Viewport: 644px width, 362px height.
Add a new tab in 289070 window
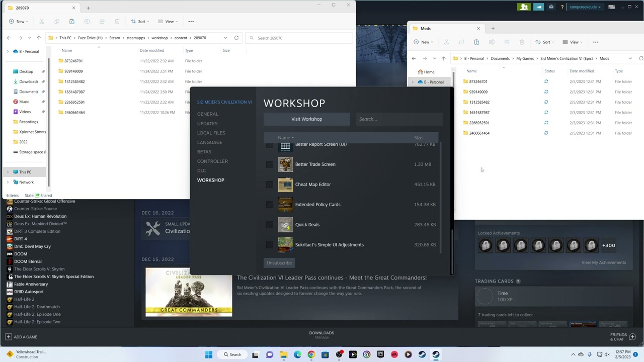click(88, 8)
